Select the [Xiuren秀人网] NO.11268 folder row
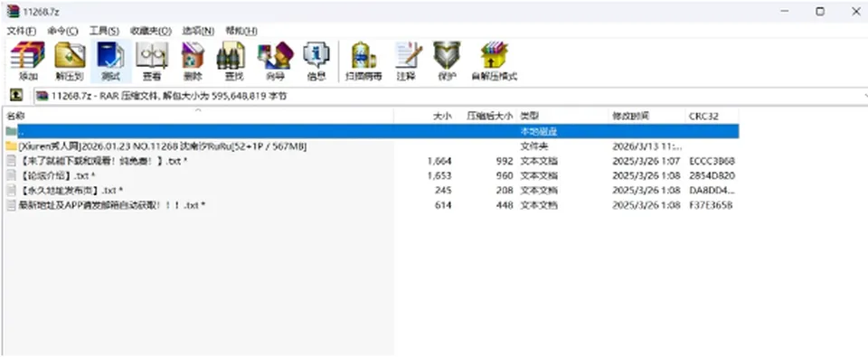 [372, 146]
